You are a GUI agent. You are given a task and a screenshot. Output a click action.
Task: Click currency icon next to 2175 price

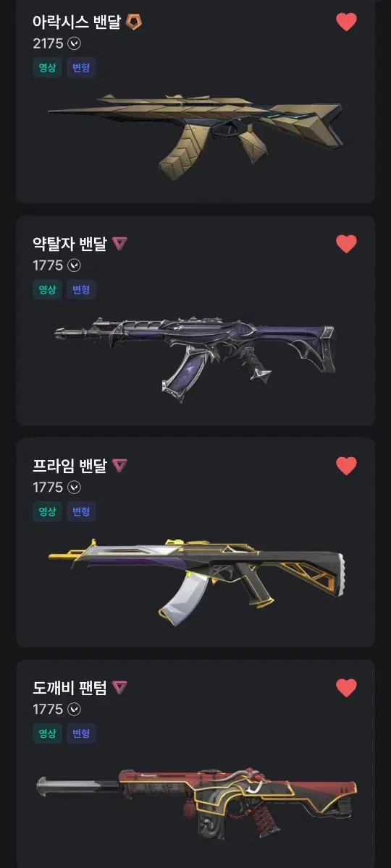click(74, 43)
